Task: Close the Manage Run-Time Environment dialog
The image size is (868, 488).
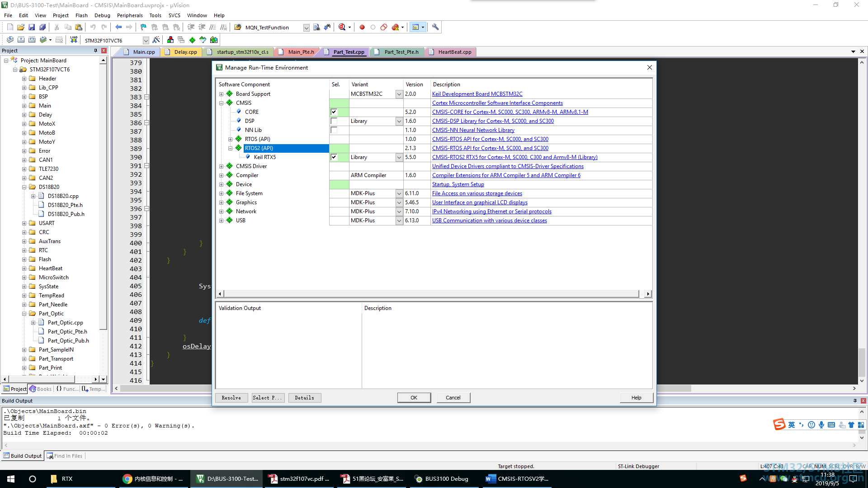Action: coord(650,67)
